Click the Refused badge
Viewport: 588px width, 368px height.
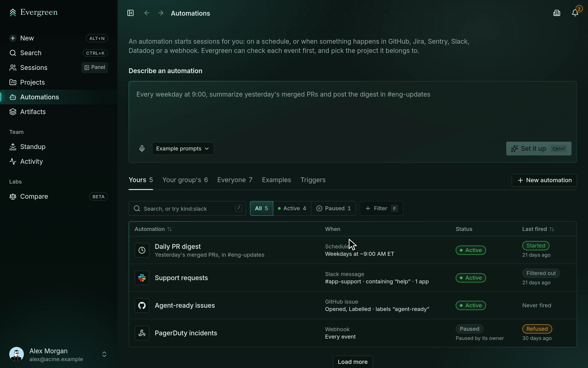(x=537, y=329)
